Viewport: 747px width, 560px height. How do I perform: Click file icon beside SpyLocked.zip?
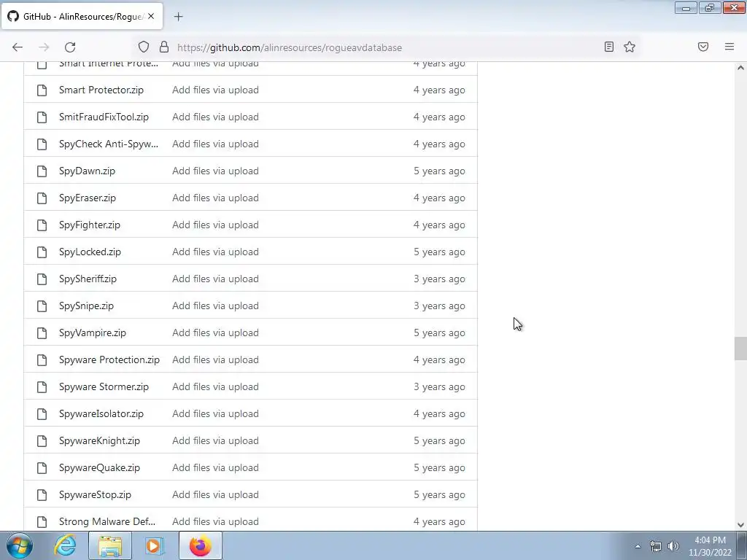(42, 252)
